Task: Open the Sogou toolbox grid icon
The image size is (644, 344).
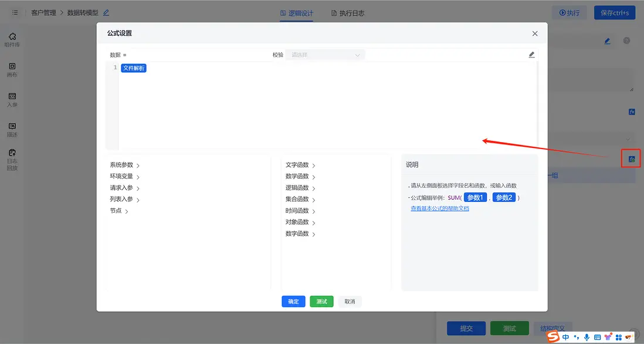Action: click(619, 338)
